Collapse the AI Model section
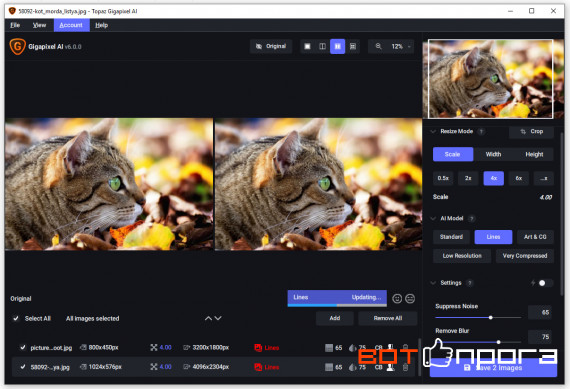The width and height of the screenshot is (570, 389). pyautogui.click(x=433, y=218)
